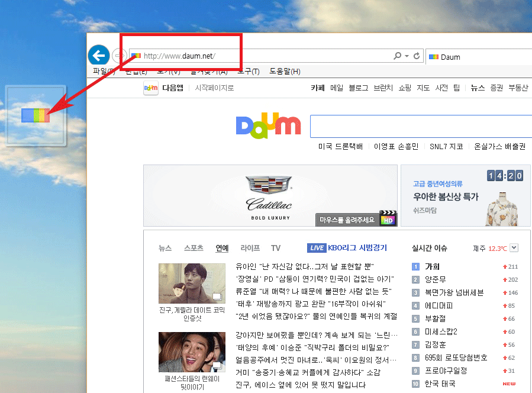
Task: Click trending issue 미세스캅2
Action: pyautogui.click(x=441, y=331)
